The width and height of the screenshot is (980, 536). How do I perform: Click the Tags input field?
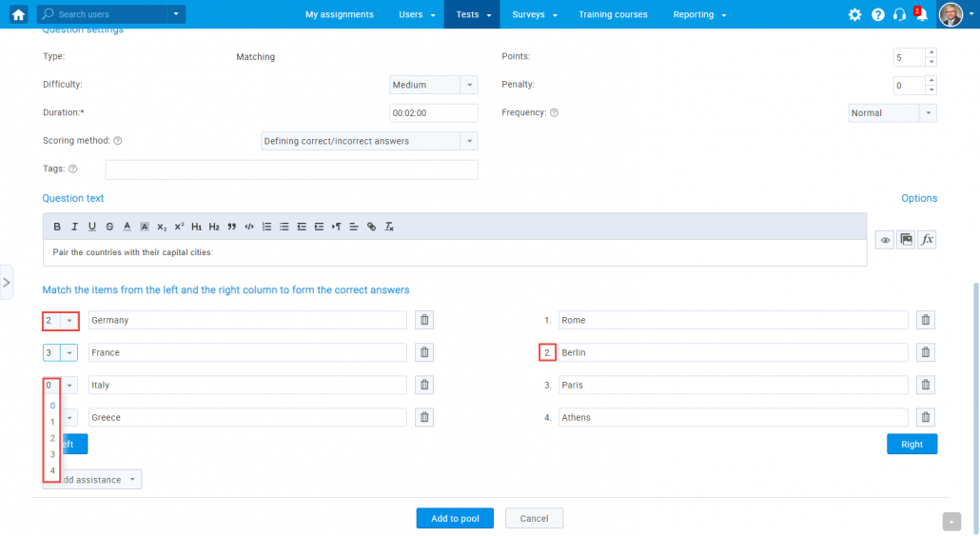(291, 169)
